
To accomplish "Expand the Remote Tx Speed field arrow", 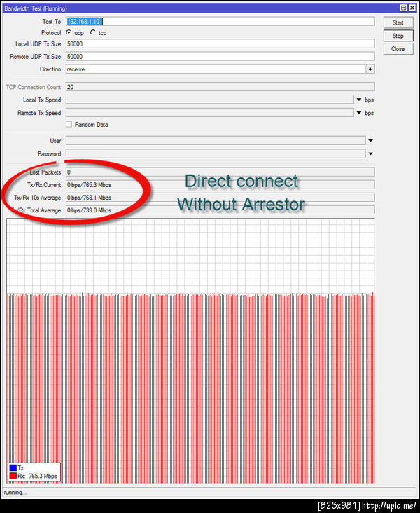I will (359, 113).
